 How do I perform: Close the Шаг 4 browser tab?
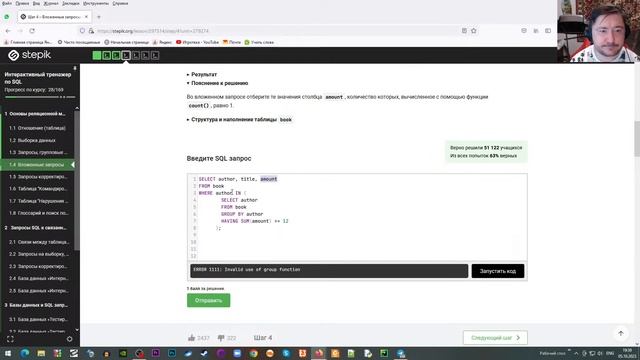click(x=86, y=17)
